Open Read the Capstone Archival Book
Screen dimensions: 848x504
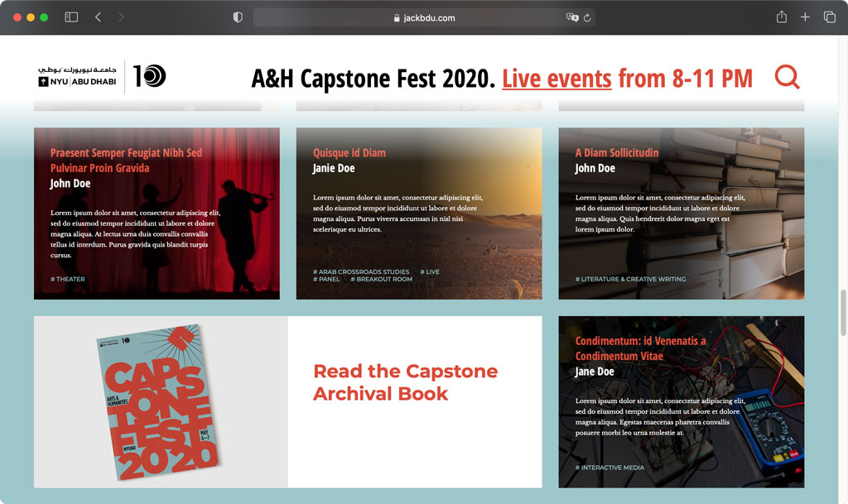point(406,382)
